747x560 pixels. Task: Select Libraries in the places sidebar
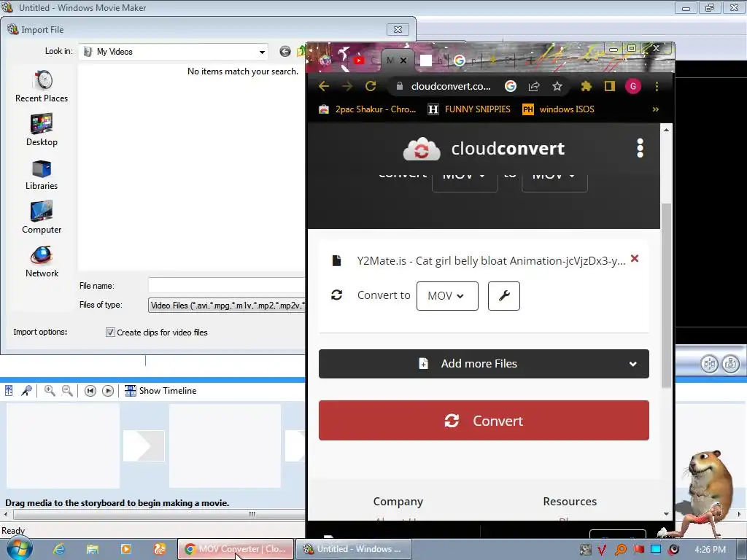pyautogui.click(x=42, y=174)
